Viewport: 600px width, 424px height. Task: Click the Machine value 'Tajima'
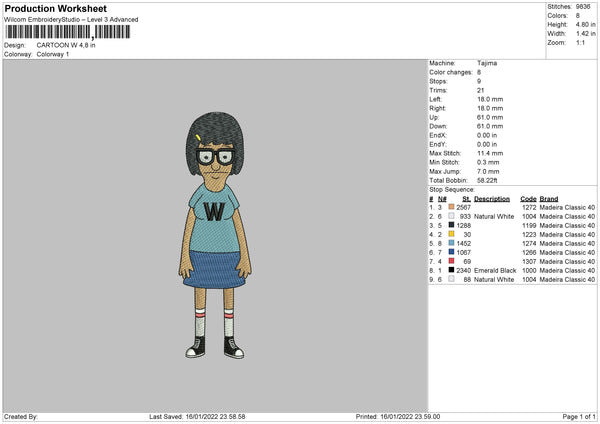click(x=487, y=63)
